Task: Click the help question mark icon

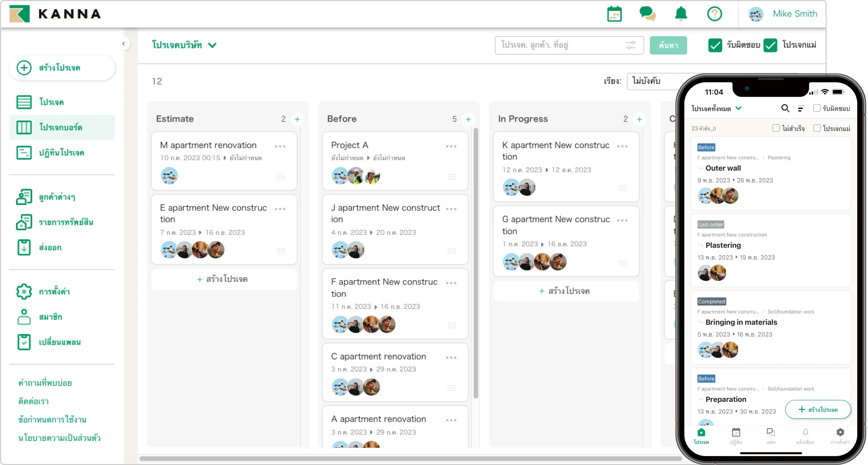Action: click(714, 14)
